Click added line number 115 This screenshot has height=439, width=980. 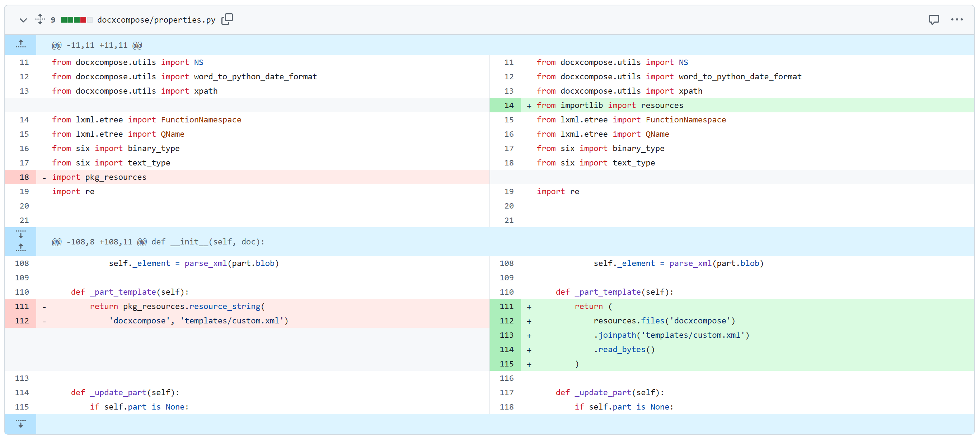tap(506, 364)
